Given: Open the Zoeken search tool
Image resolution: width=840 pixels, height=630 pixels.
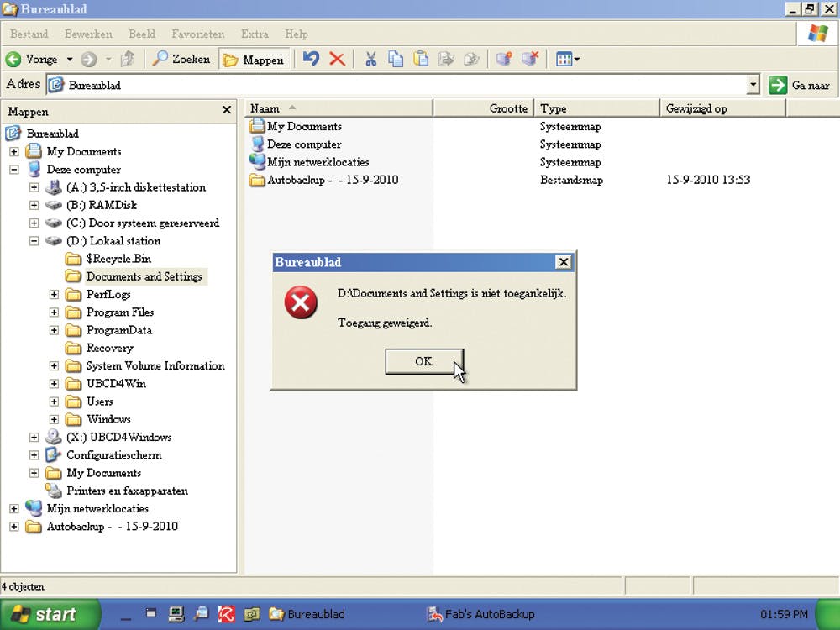Looking at the screenshot, I should (181, 59).
